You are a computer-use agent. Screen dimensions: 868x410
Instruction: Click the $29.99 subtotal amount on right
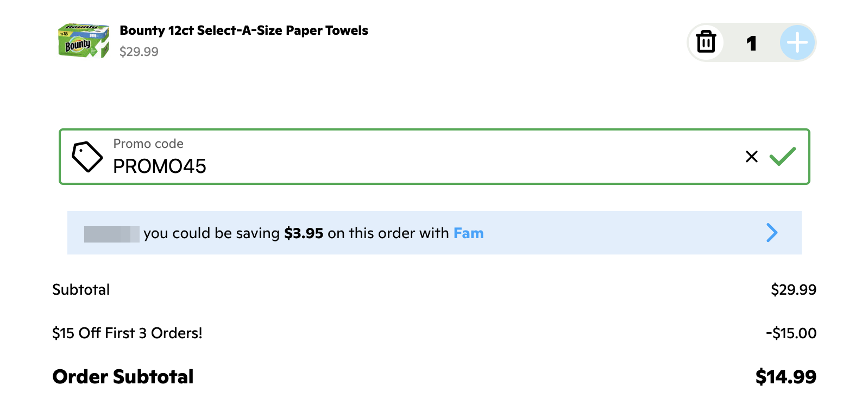click(x=793, y=289)
